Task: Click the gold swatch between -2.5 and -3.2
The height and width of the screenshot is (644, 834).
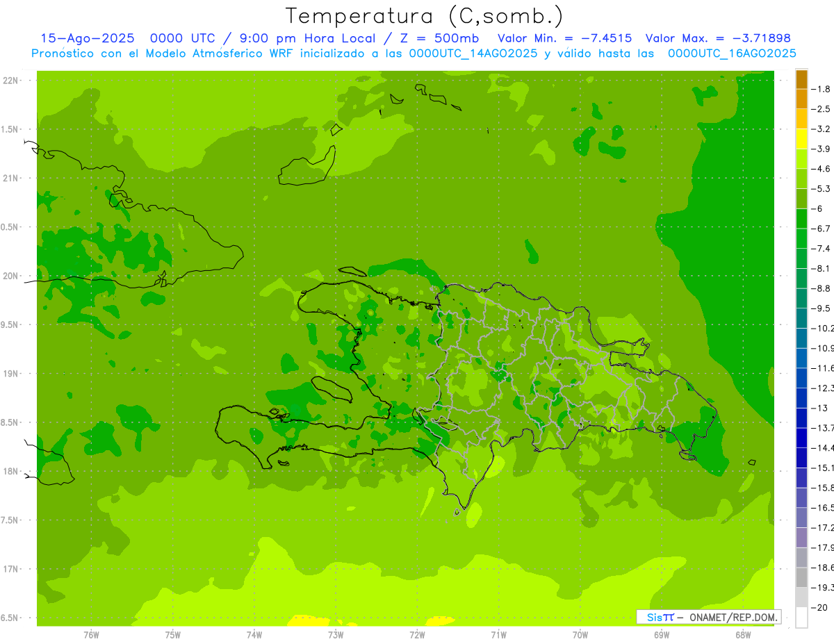Action: tap(801, 119)
